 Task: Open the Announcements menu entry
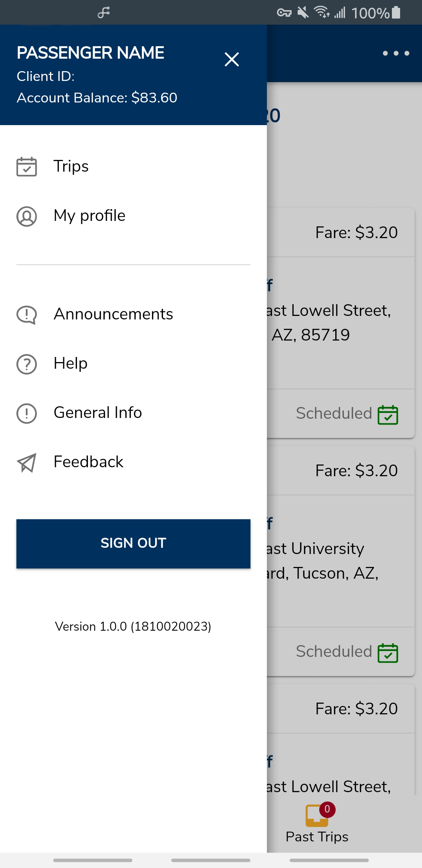click(133, 314)
